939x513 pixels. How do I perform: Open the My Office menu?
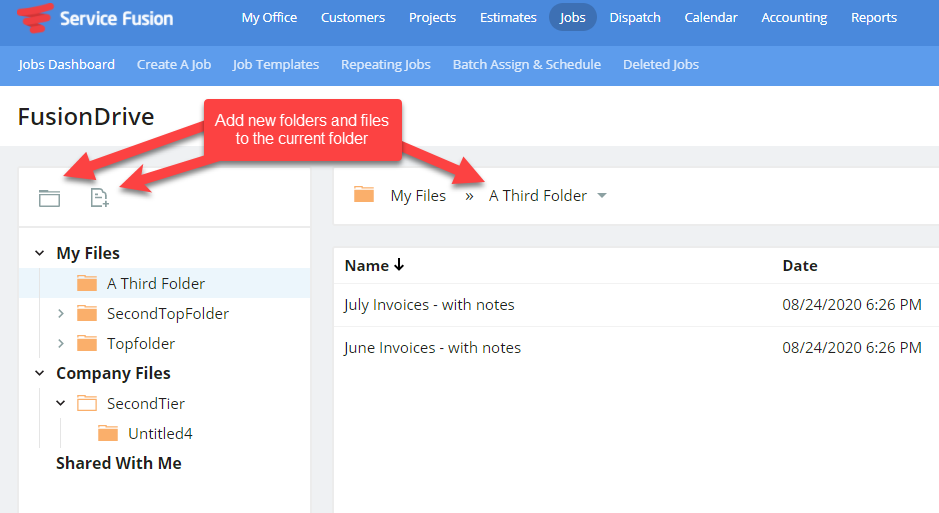point(269,17)
